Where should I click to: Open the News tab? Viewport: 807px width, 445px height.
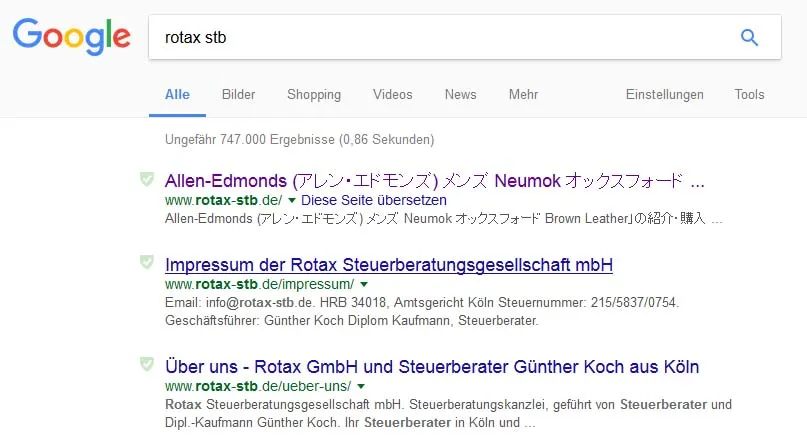point(461,95)
